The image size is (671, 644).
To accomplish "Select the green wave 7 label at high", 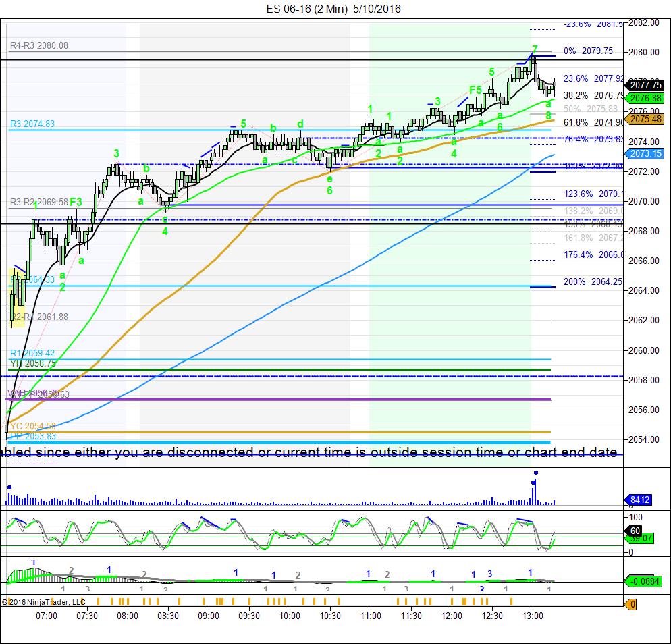I will pyautogui.click(x=535, y=49).
